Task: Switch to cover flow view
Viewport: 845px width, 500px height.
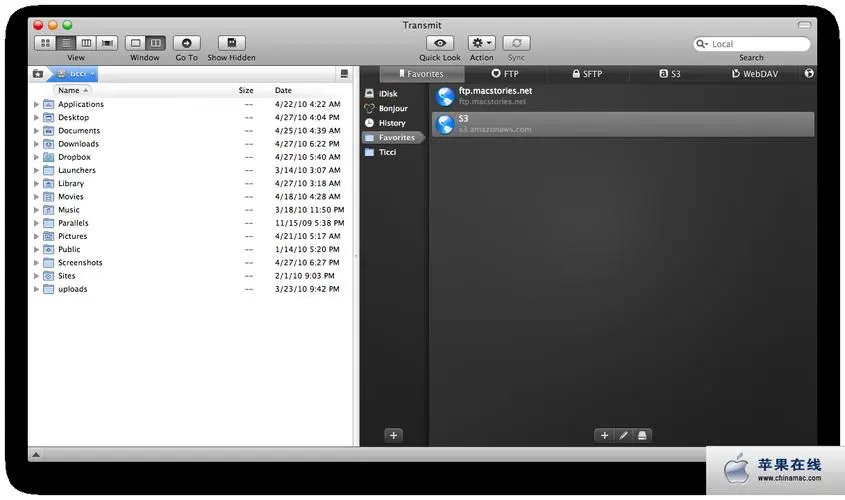Action: 107,43
